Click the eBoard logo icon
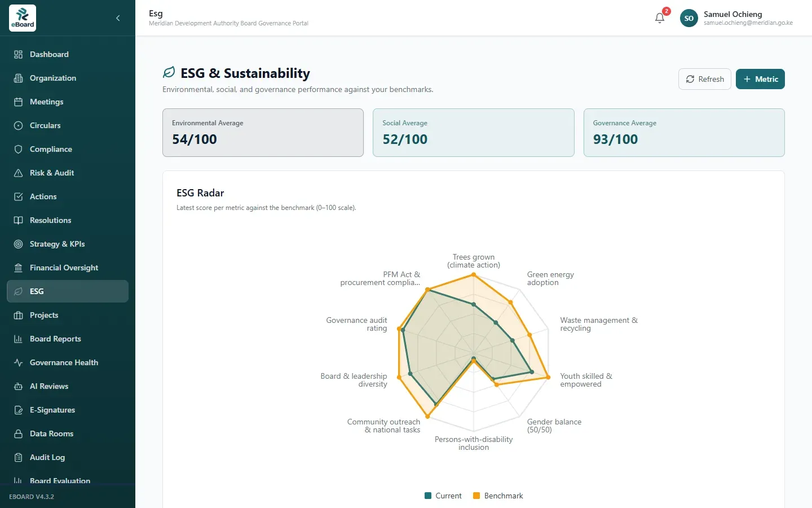The width and height of the screenshot is (812, 508). (23, 18)
